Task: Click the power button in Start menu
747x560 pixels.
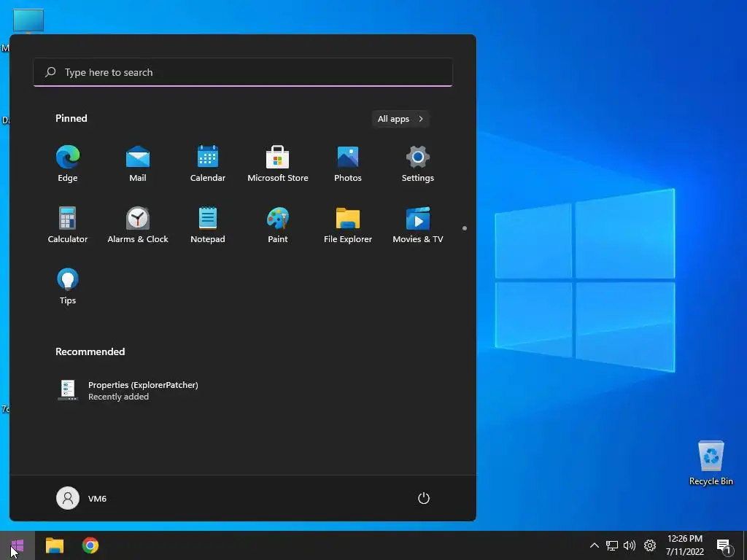Action: pos(424,499)
